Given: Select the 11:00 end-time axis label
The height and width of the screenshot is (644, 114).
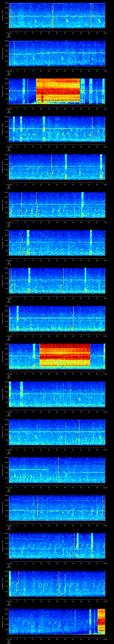Looking at the screenshot, I should pyautogui.click(x=105, y=374).
